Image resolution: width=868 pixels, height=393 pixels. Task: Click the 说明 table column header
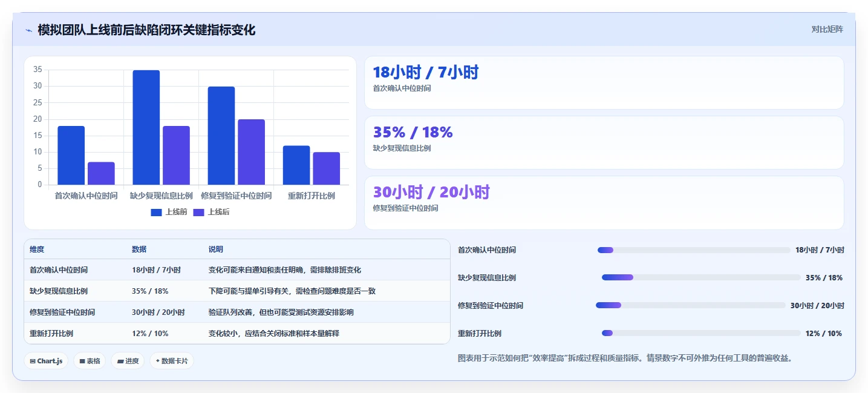click(x=216, y=249)
